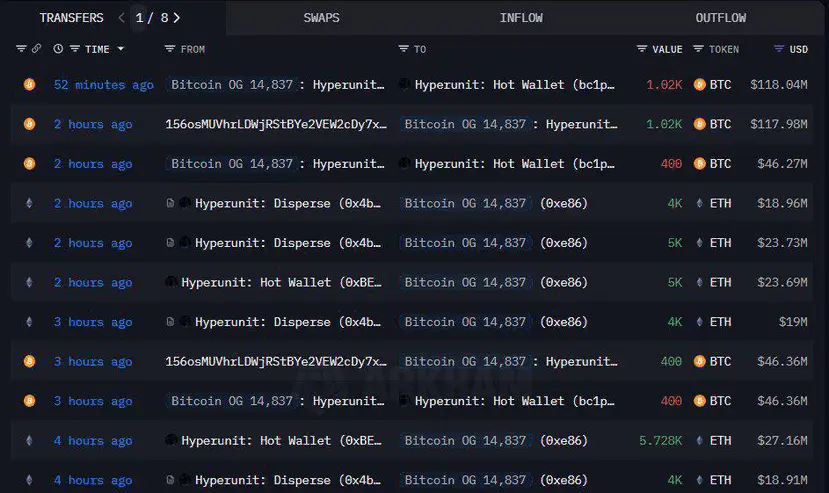This screenshot has height=493, width=829.
Task: Open the TRANSFERS tab
Action: [x=71, y=18]
